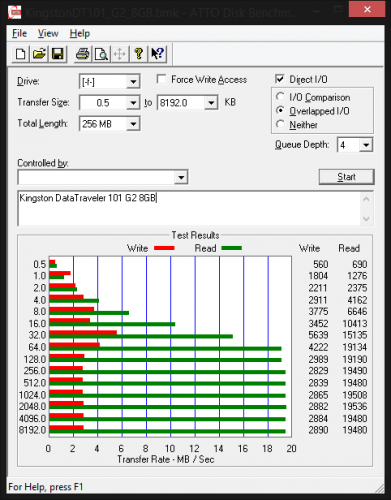The width and height of the screenshot is (391, 500).
Task: Select the Overlapped I/O radio option
Action: pyautogui.click(x=280, y=110)
